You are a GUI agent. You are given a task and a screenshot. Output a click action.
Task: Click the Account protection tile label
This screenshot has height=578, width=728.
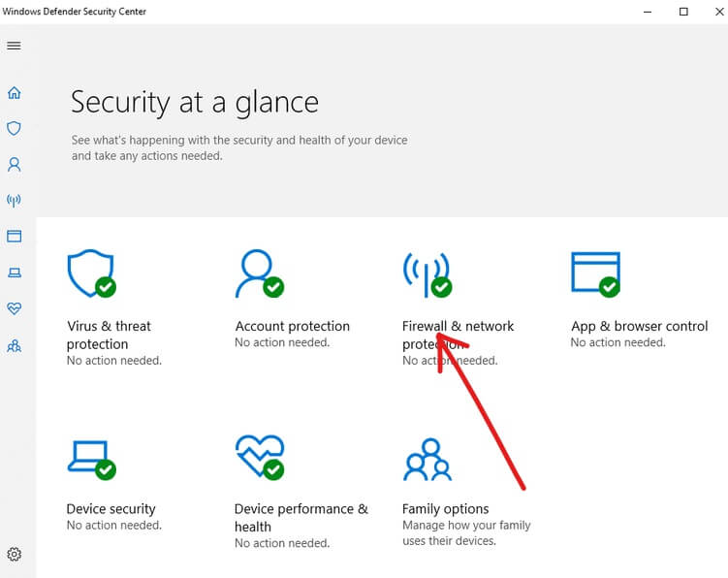coord(292,326)
